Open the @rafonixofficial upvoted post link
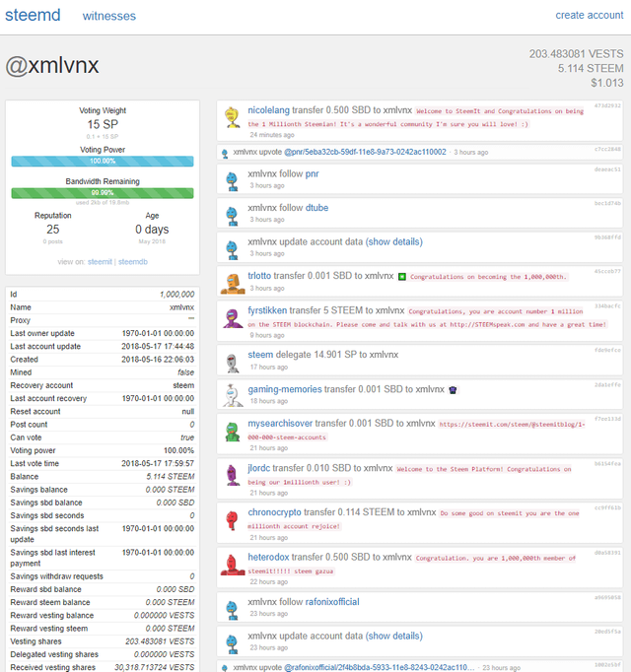The width and height of the screenshot is (631, 672). point(380,667)
